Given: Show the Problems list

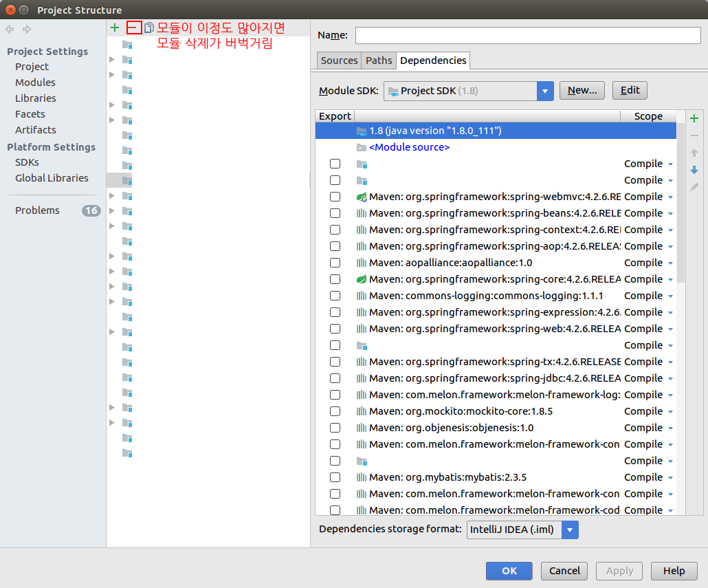Looking at the screenshot, I should point(38,210).
